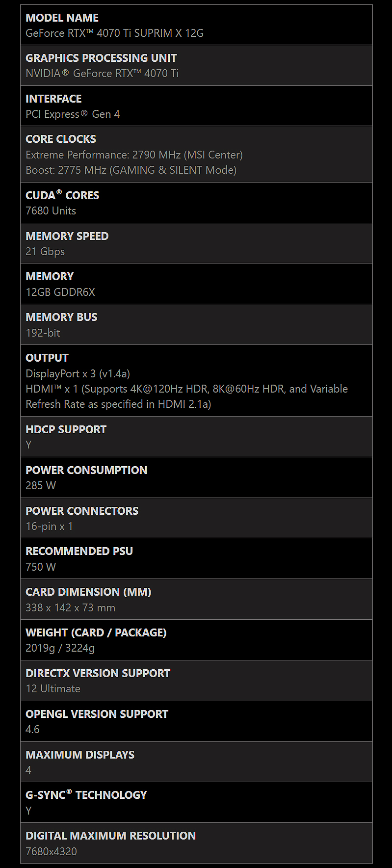The width and height of the screenshot is (392, 868).
Task: Click the GRAPHICS PROCESSING UNIT row
Action: tap(196, 65)
